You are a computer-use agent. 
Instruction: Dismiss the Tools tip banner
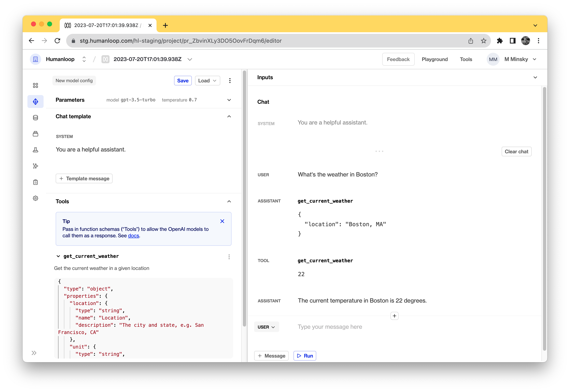point(222,221)
